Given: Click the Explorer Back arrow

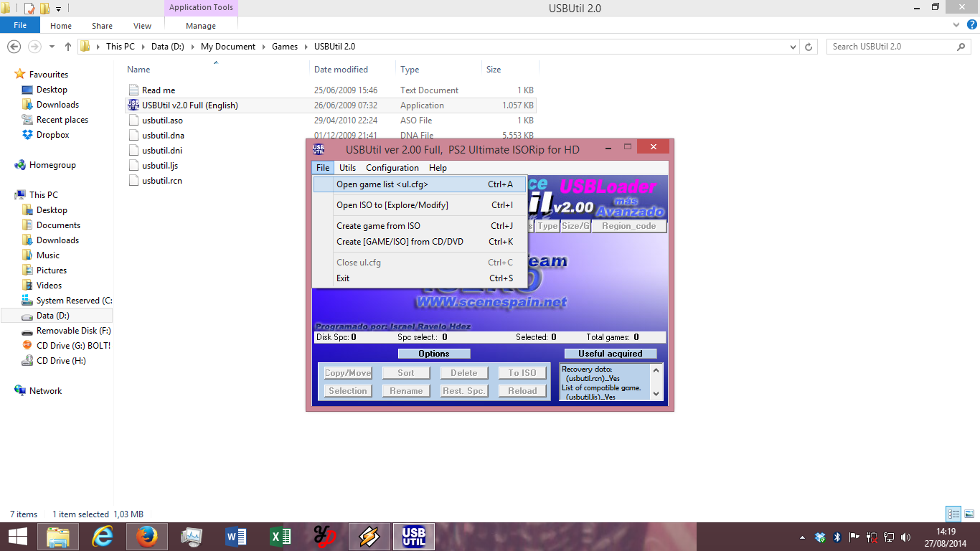Looking at the screenshot, I should pyautogui.click(x=14, y=47).
